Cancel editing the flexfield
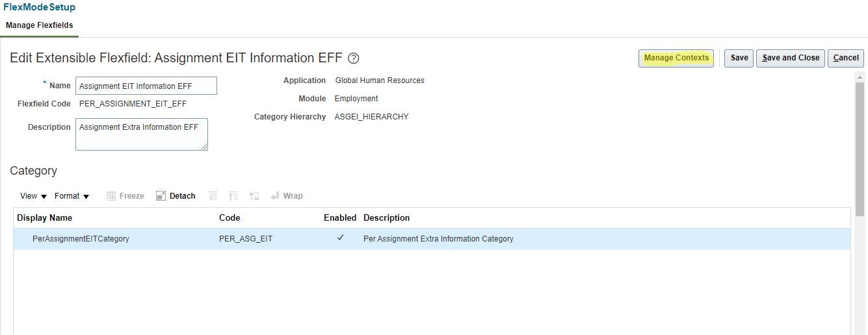Viewport: 868px width, 335px height. [x=846, y=58]
